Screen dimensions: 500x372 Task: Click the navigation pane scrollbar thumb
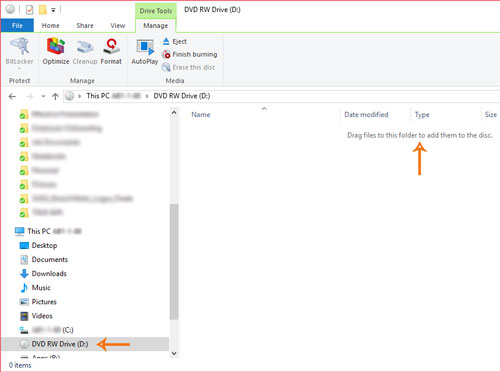click(x=174, y=262)
